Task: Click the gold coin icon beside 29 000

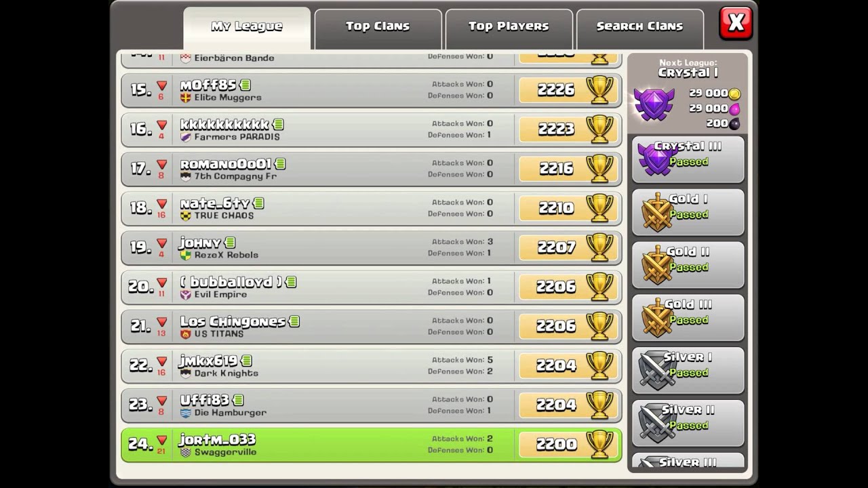Action: coord(734,94)
